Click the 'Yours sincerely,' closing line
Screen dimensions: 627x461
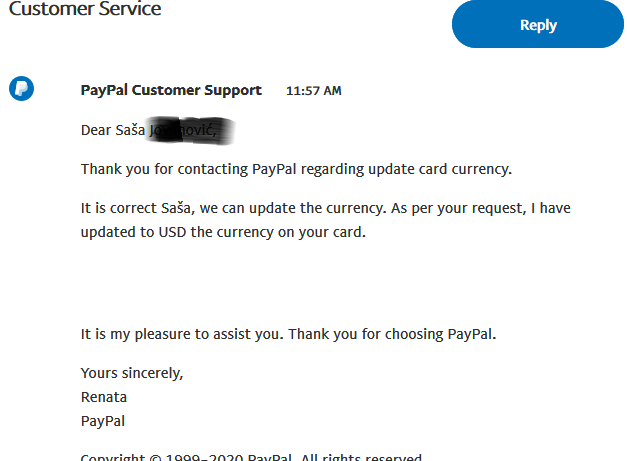(x=132, y=373)
